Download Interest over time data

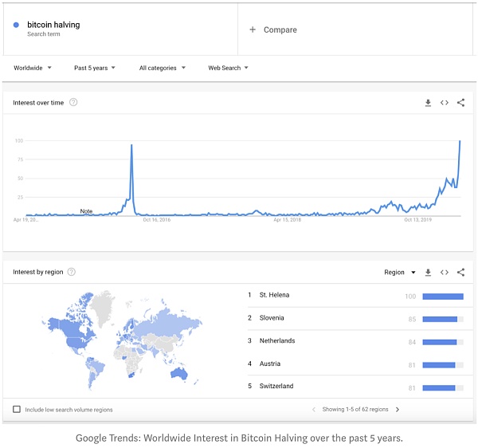click(428, 103)
